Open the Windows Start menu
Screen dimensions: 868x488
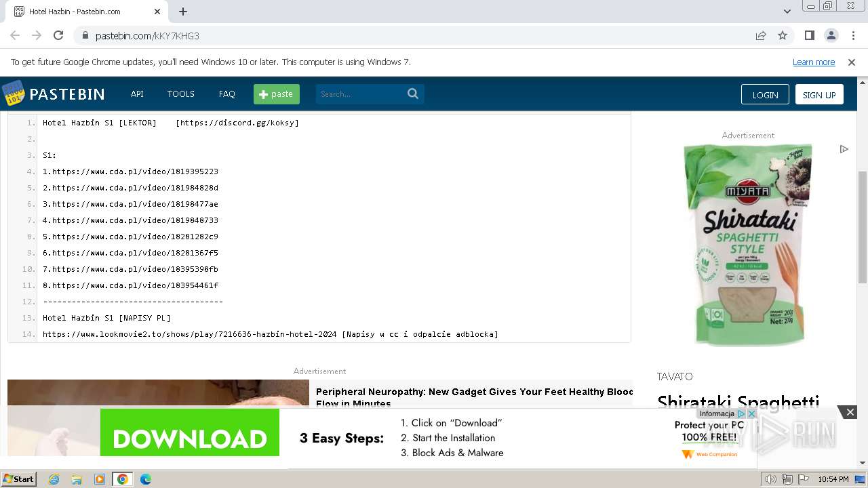(x=18, y=479)
